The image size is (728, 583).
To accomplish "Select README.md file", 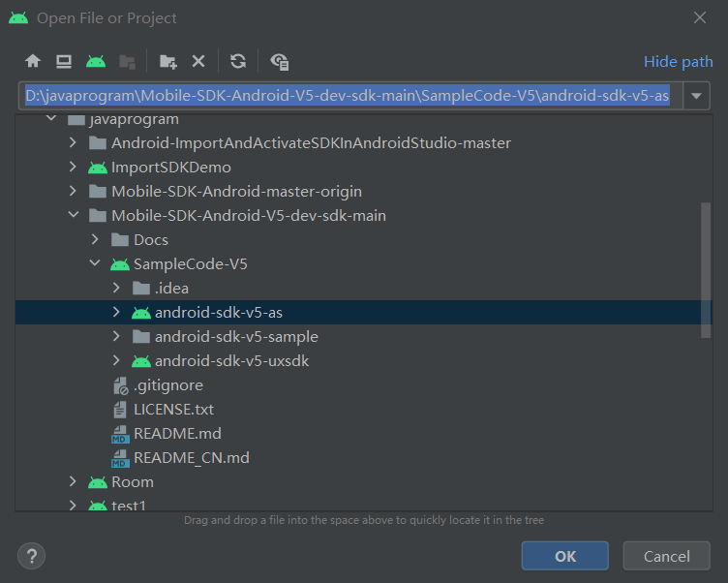I will 177,434.
